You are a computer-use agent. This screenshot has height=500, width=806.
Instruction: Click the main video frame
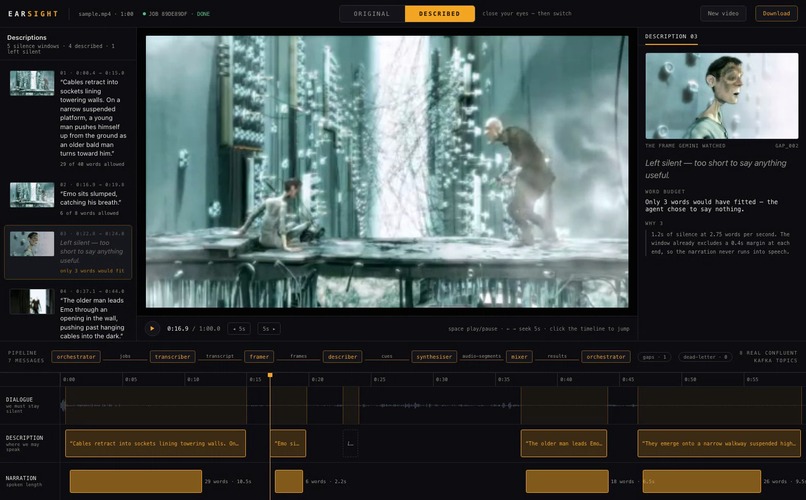[x=387, y=172]
